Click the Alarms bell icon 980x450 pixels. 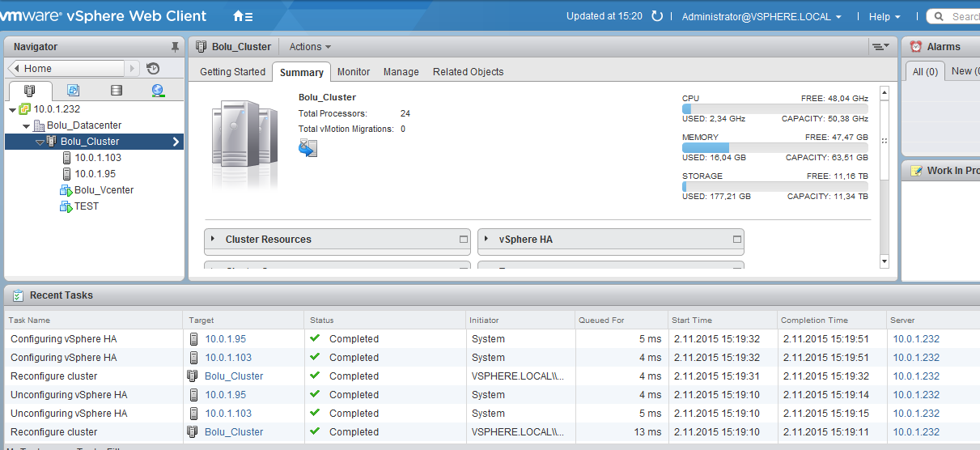click(x=916, y=47)
